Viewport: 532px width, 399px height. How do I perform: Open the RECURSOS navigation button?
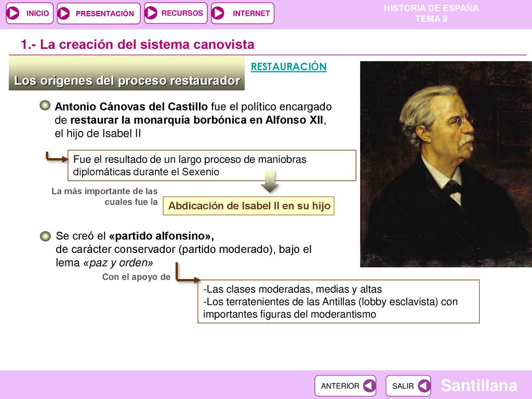(x=176, y=13)
